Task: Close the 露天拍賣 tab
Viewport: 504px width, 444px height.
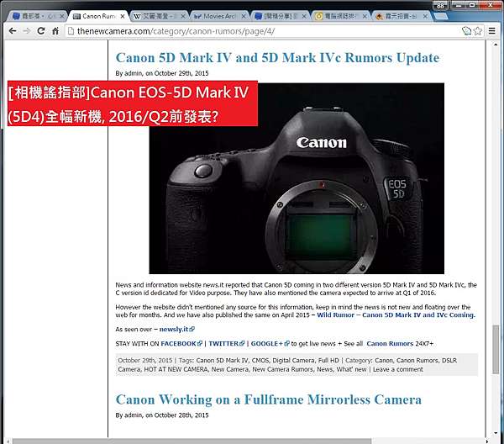Action: click(425, 16)
